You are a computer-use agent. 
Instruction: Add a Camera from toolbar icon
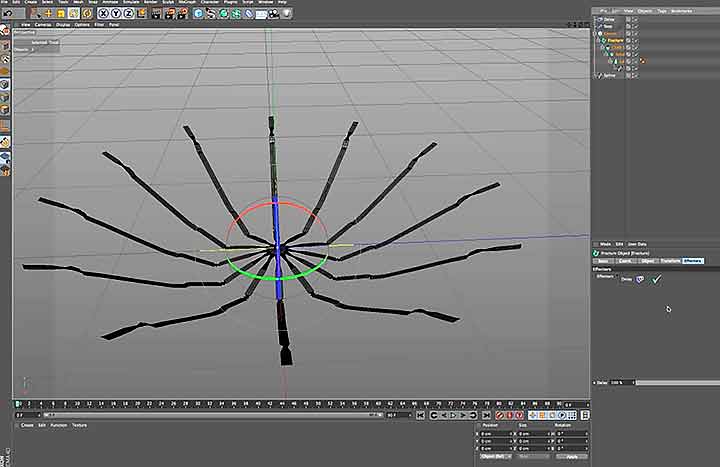(x=274, y=13)
